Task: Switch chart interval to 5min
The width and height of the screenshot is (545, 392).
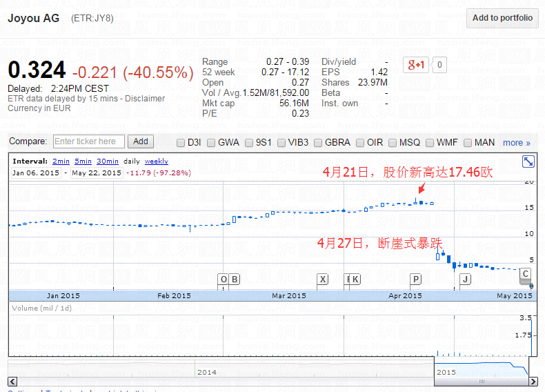Action: (x=83, y=161)
